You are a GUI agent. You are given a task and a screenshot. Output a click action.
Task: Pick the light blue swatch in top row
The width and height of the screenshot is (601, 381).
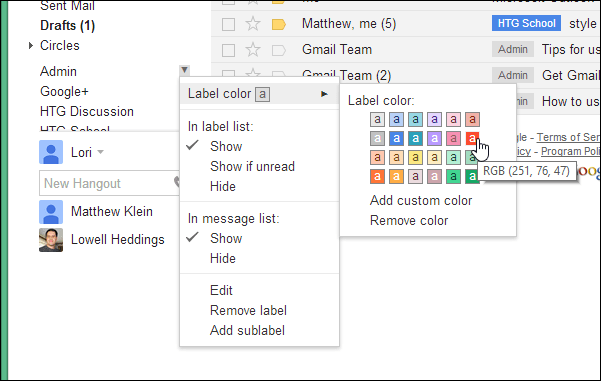396,120
